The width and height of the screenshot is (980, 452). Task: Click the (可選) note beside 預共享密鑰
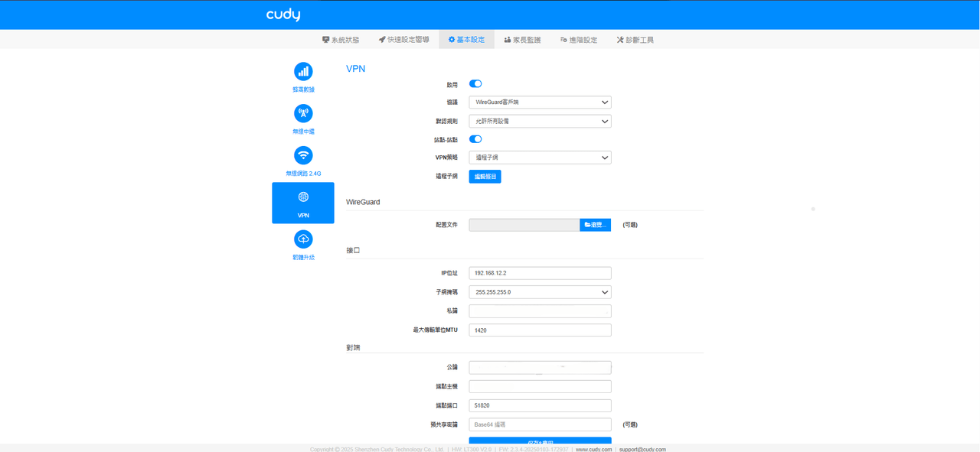click(x=630, y=424)
